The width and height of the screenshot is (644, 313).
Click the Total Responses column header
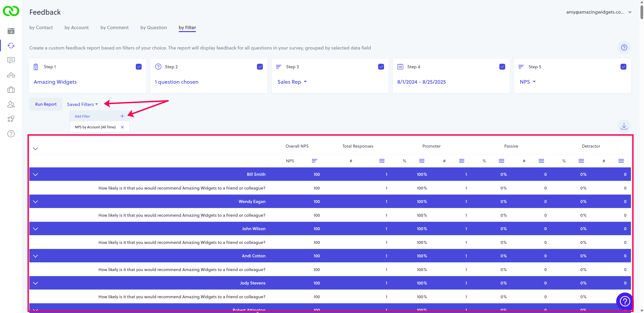click(x=358, y=146)
